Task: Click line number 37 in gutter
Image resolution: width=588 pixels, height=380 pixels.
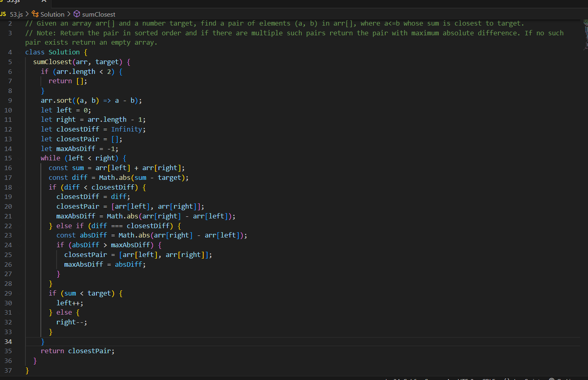Action: (8, 370)
